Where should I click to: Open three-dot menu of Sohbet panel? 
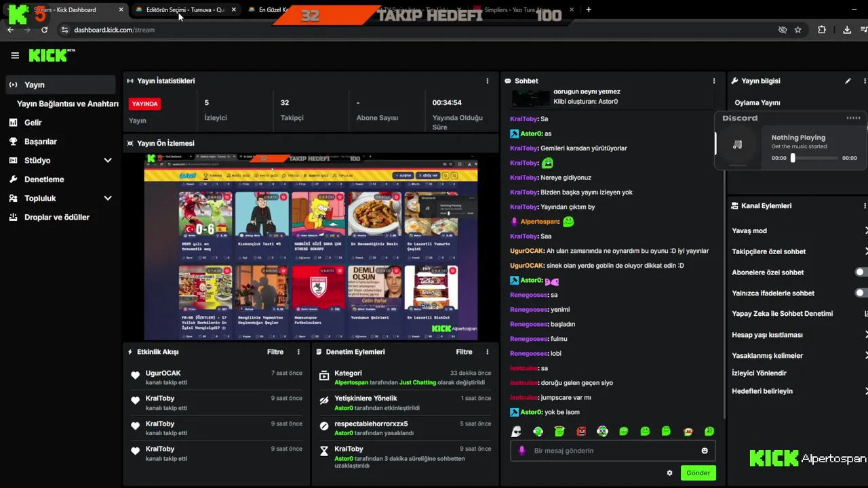pos(713,81)
